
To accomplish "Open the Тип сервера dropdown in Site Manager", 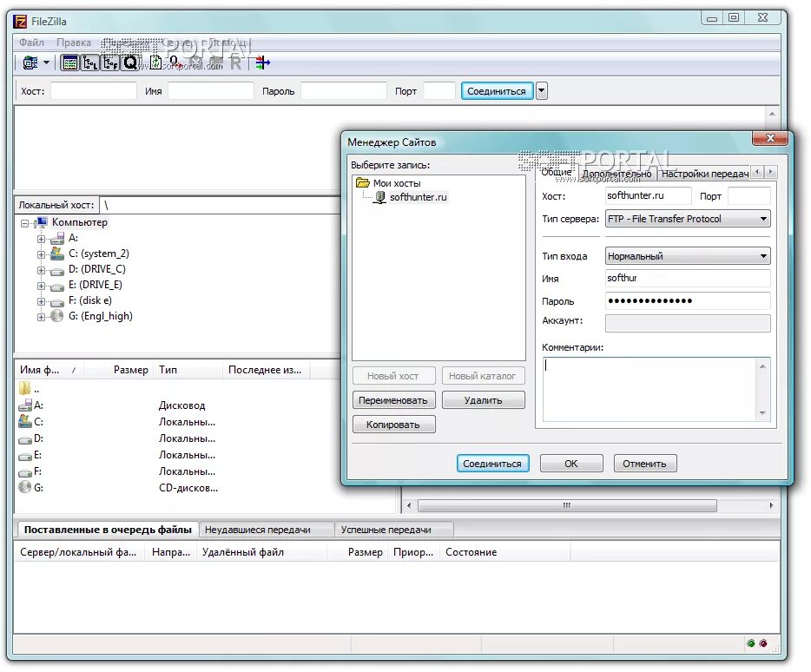I will pyautogui.click(x=688, y=219).
